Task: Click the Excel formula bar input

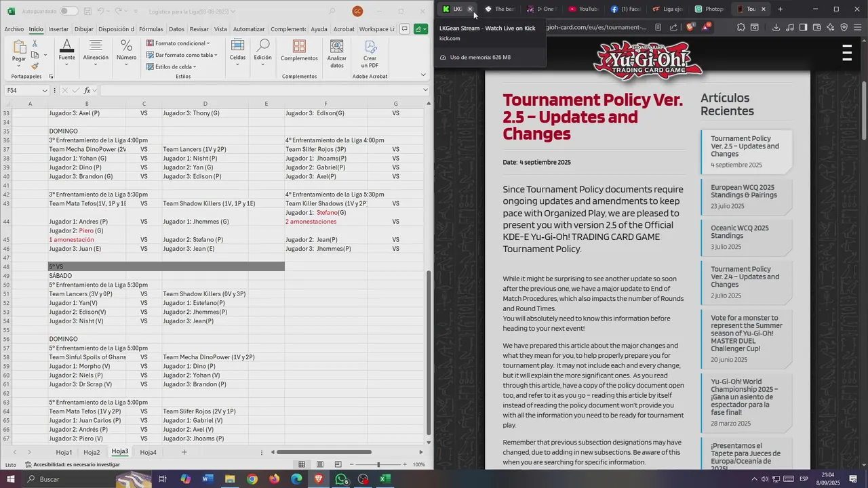Action: 260,90
